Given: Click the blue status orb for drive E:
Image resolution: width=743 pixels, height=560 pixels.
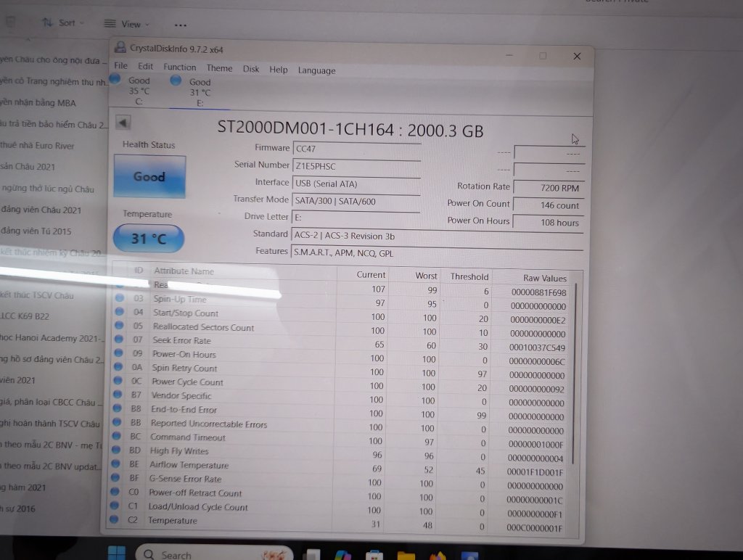Looking at the screenshot, I should 176,80.
